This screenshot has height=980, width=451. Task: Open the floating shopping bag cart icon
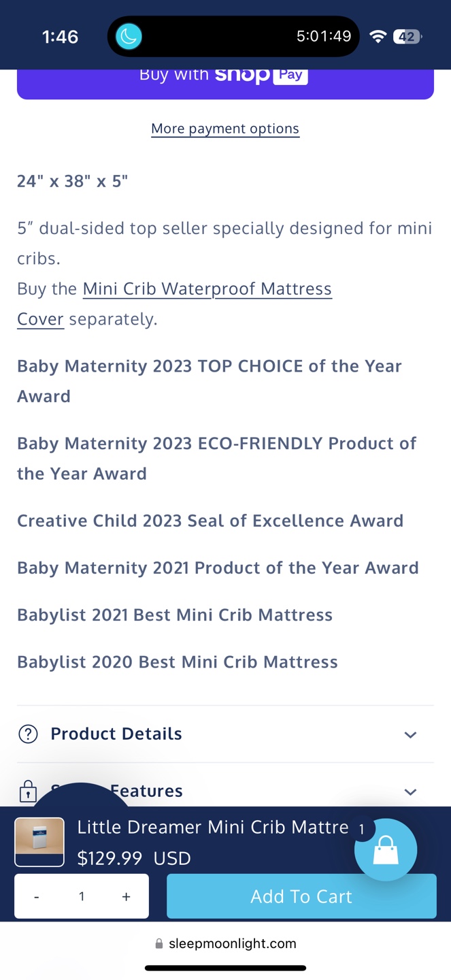coord(386,849)
